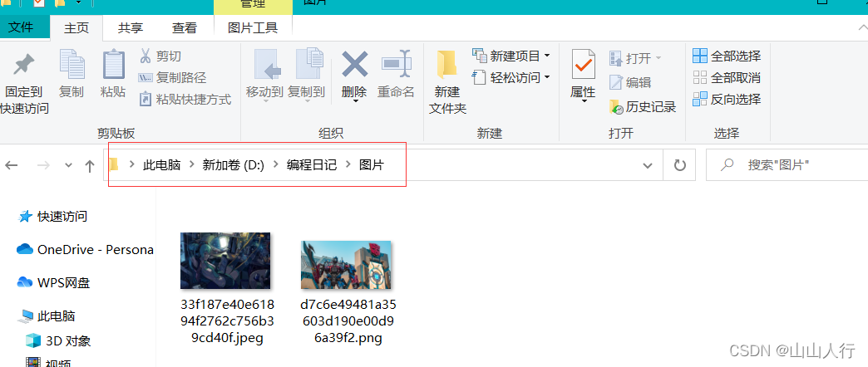Click the Pin to Quick access (固定到快速访问) icon
The height and width of the screenshot is (367, 868).
24,66
